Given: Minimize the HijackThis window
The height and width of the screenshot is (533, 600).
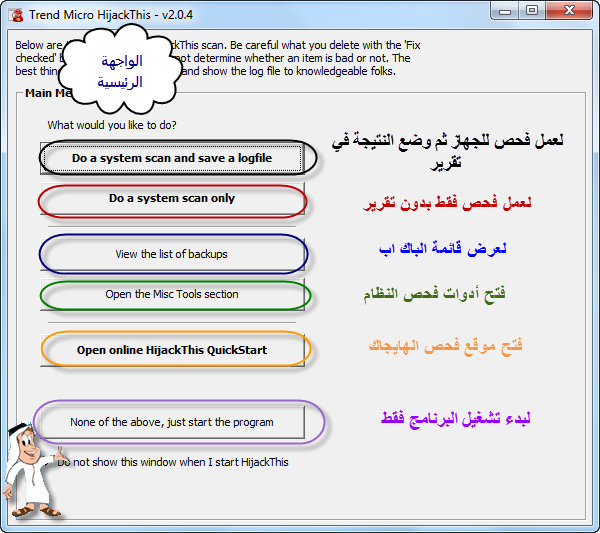Looking at the screenshot, I should 505,11.
